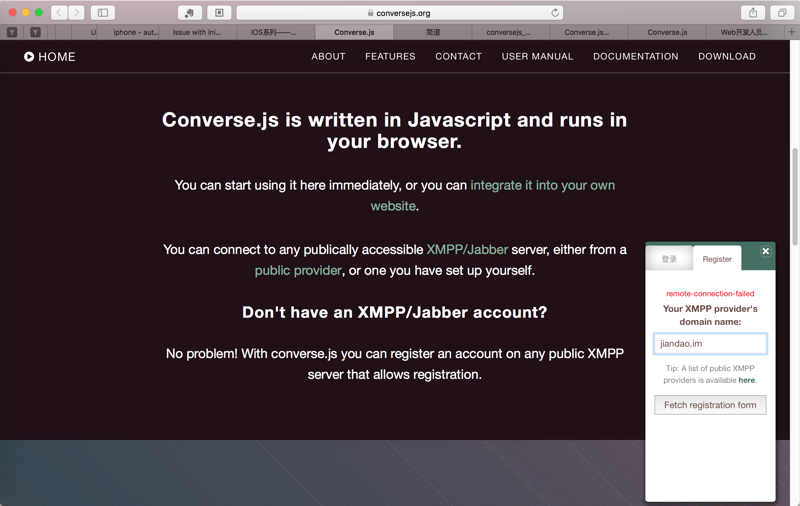Select the Register tab in chat panel
Viewport: 800px width, 506px height.
tap(717, 259)
